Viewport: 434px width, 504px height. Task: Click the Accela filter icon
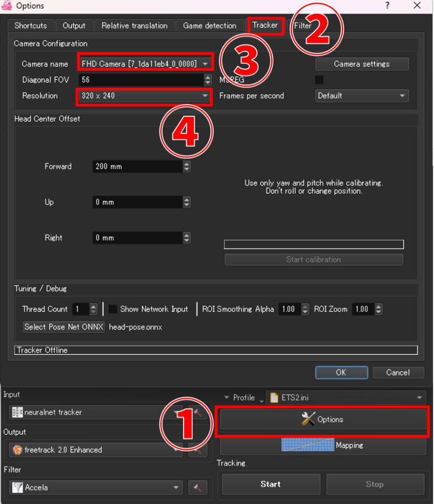(x=17, y=488)
